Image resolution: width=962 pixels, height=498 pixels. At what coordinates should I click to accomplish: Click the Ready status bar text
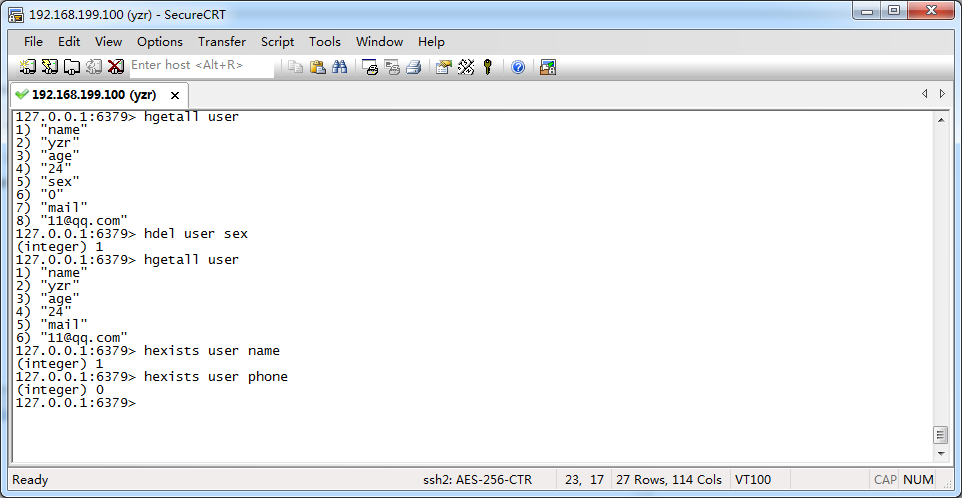[30, 480]
